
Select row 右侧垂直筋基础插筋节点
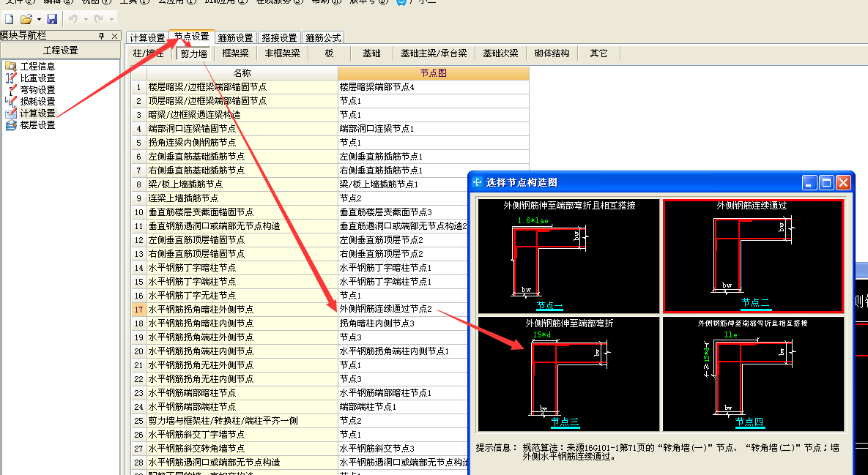[242, 171]
